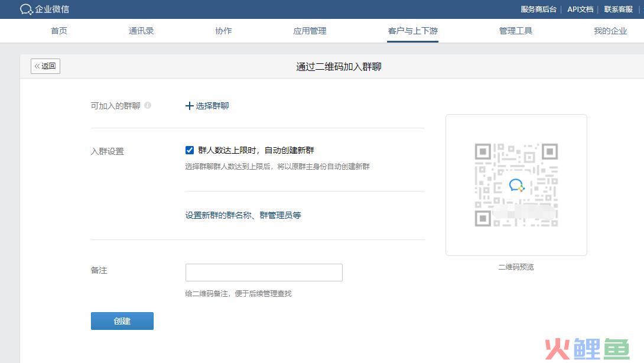The image size is (644, 363).
Task: Click the 可加入的群聊 label
Action: [115, 106]
